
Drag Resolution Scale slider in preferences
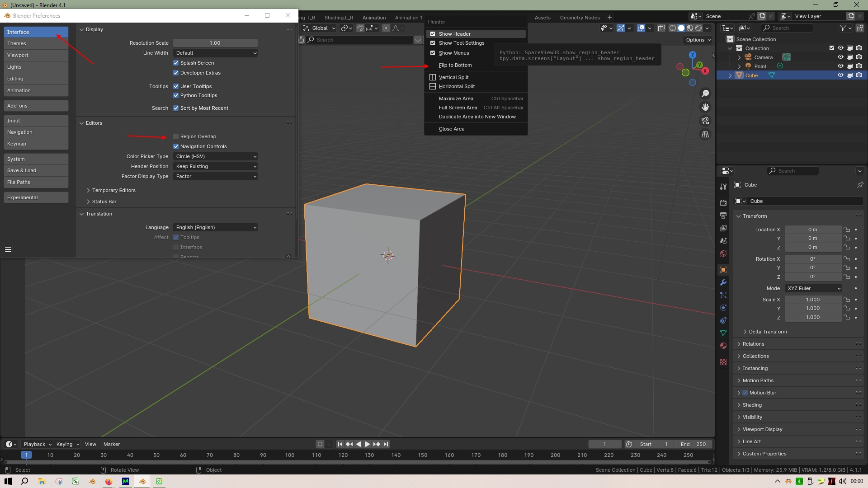pos(215,42)
